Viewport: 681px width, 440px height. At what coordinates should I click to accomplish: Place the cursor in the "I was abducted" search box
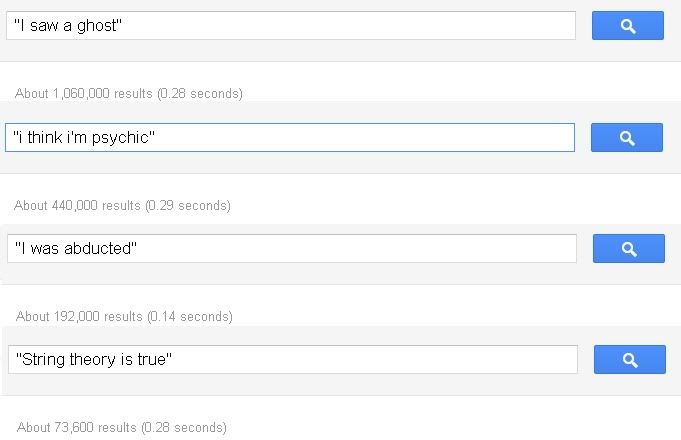tap(292, 248)
